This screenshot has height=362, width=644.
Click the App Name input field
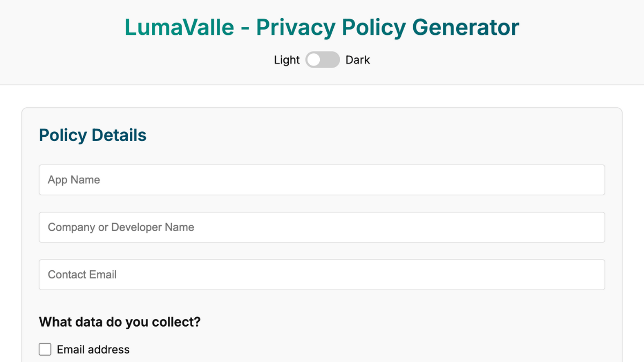(x=322, y=180)
